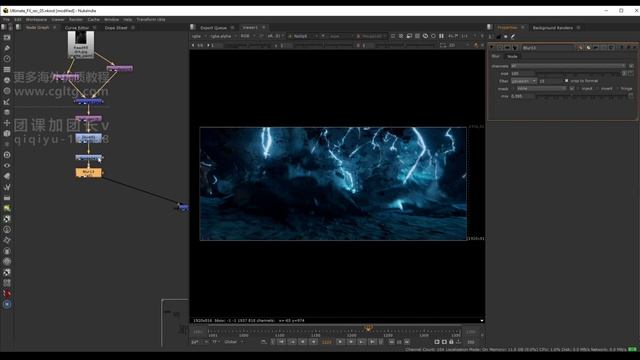Open the Color nodes toolbar icon
640x360 pixels.
point(7,80)
